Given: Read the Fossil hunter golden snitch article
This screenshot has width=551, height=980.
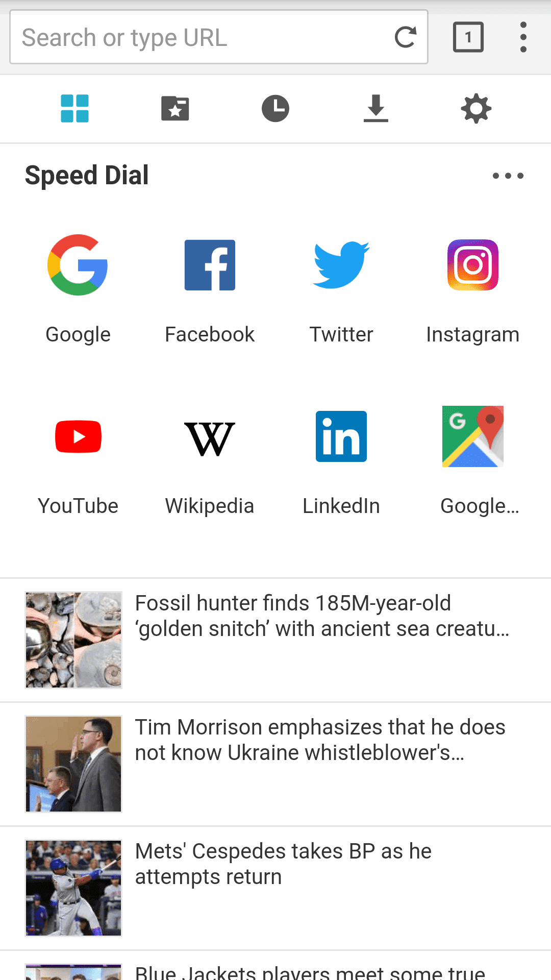Looking at the screenshot, I should [x=275, y=640].
